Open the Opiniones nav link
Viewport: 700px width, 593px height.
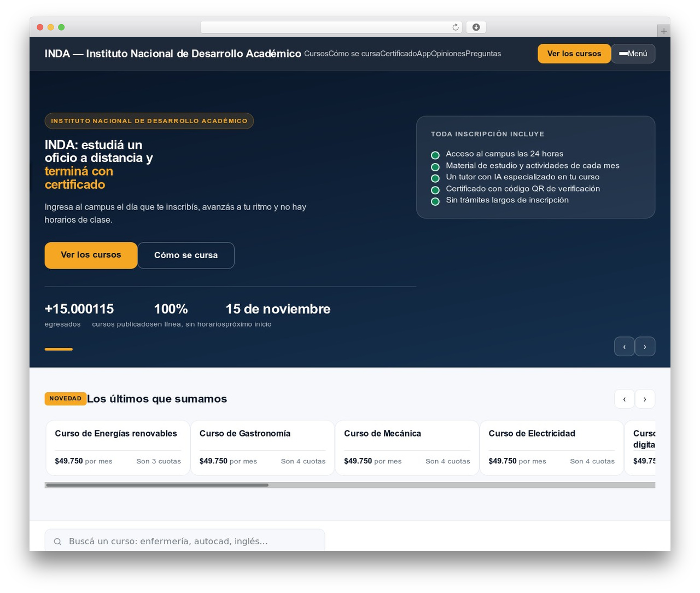point(448,54)
